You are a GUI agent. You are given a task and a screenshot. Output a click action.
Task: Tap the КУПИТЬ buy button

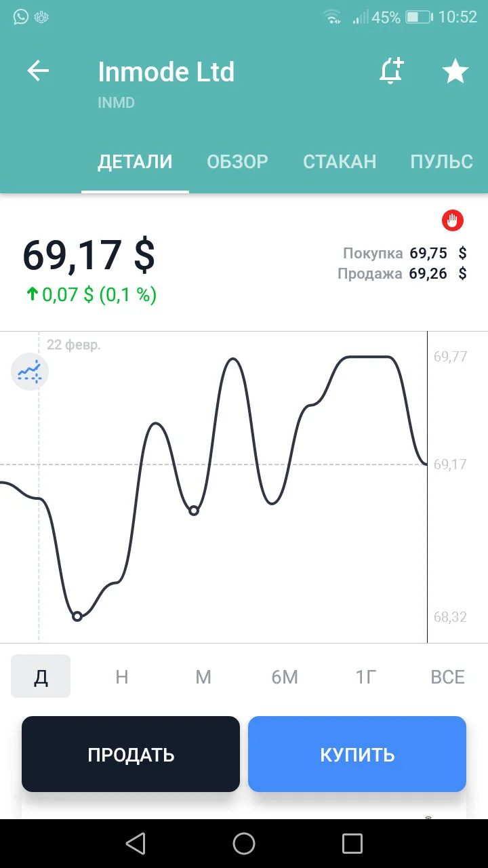point(357,754)
